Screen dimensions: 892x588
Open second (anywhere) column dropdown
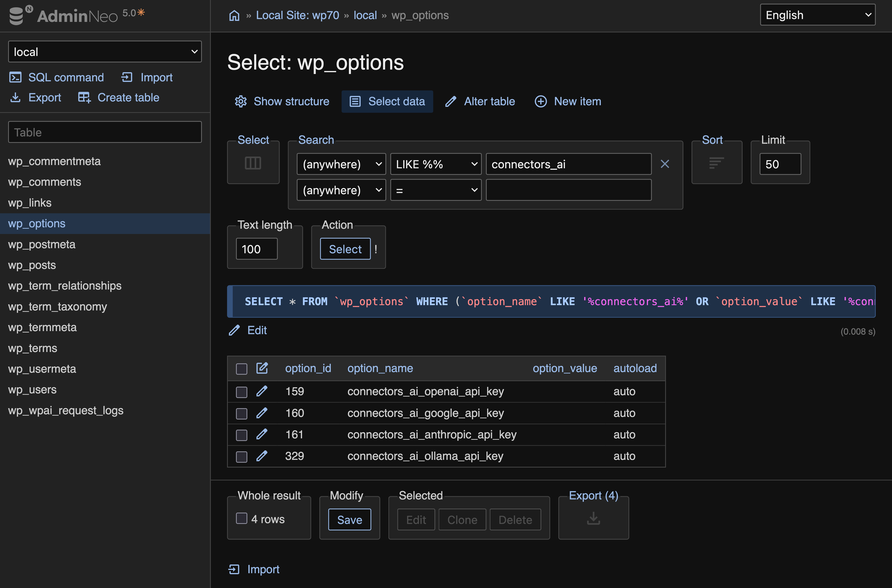(x=341, y=190)
